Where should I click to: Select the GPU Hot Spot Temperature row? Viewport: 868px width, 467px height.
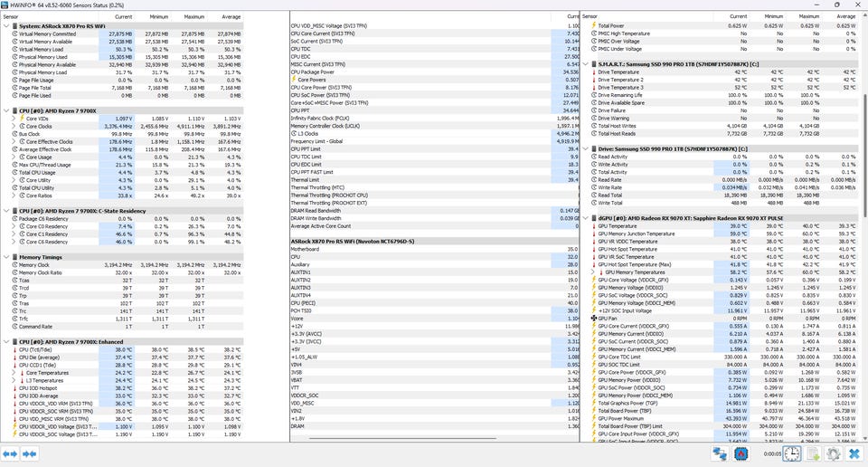coord(723,249)
